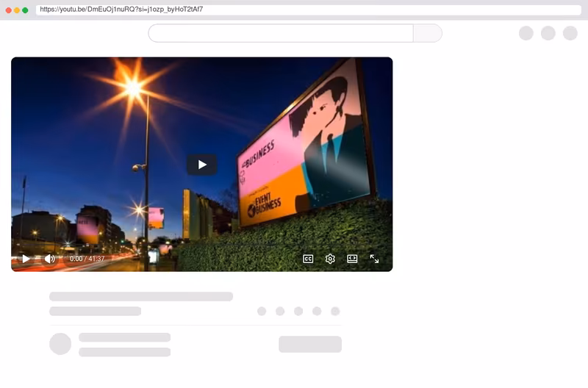Click the yellow minimize window button
588x388 pixels.
pos(17,10)
